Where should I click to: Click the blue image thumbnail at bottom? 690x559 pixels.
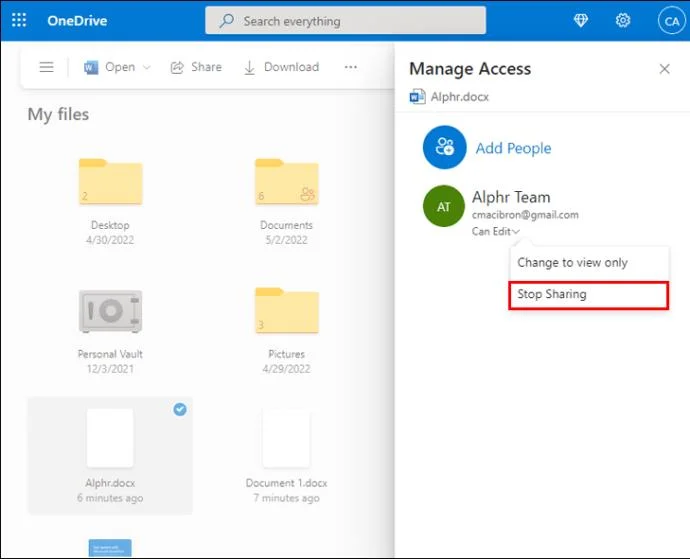(110, 548)
